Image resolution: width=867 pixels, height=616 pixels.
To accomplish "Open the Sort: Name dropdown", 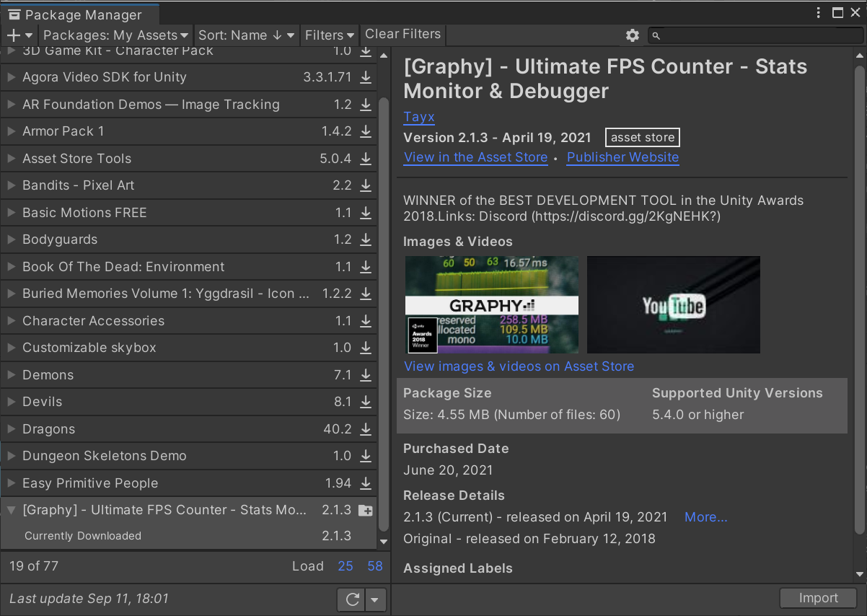I will pyautogui.click(x=247, y=35).
